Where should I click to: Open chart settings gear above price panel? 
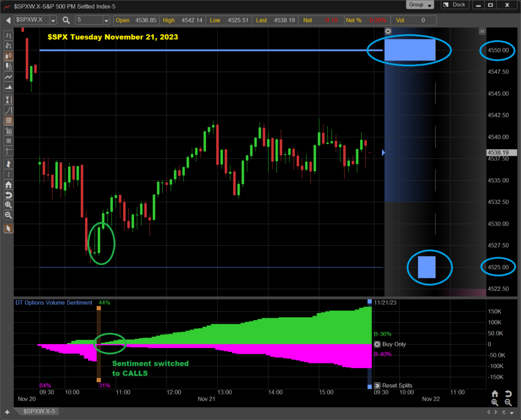388,31
